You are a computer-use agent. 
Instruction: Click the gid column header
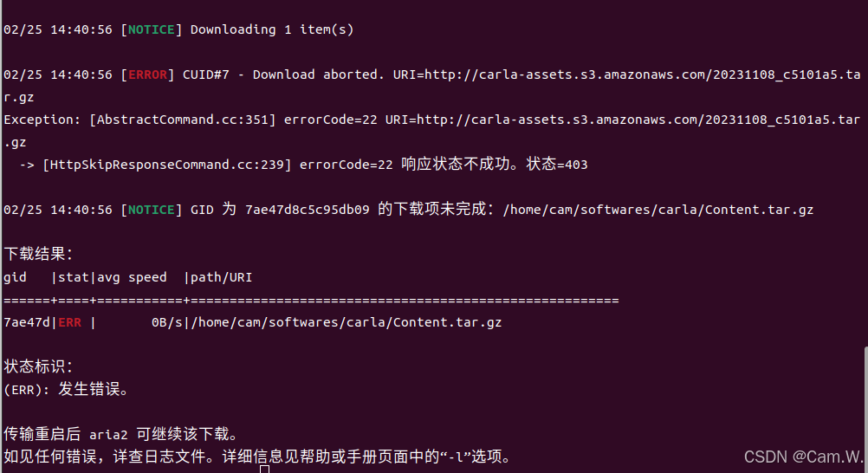pyautogui.click(x=15, y=277)
